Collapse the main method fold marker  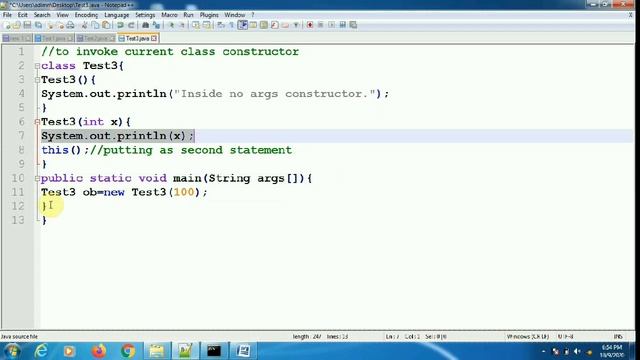click(x=37, y=178)
